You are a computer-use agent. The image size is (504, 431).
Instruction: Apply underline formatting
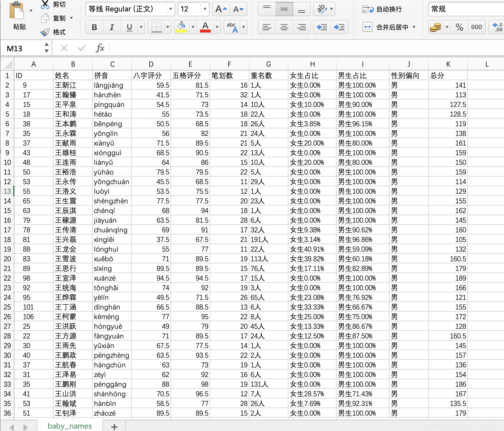coord(129,27)
